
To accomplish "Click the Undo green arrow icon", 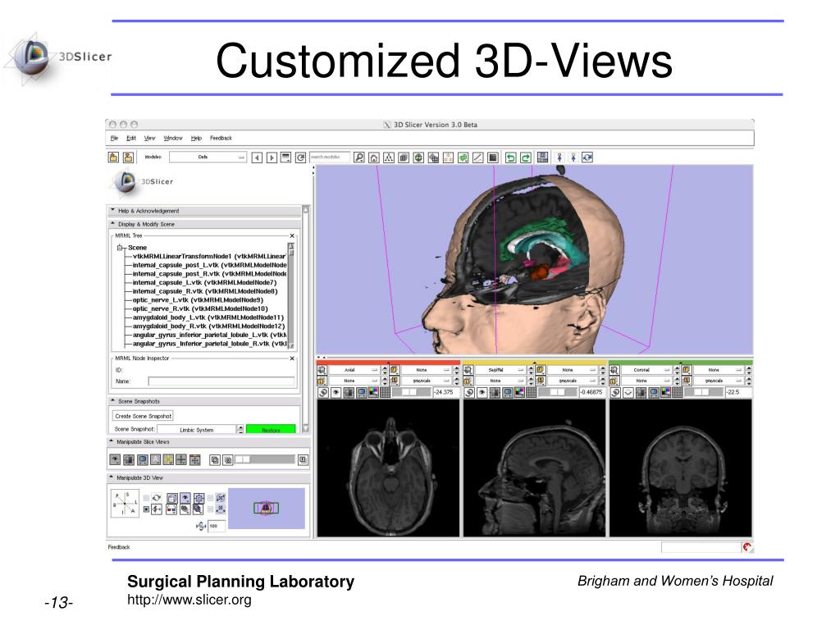I will click(x=510, y=157).
